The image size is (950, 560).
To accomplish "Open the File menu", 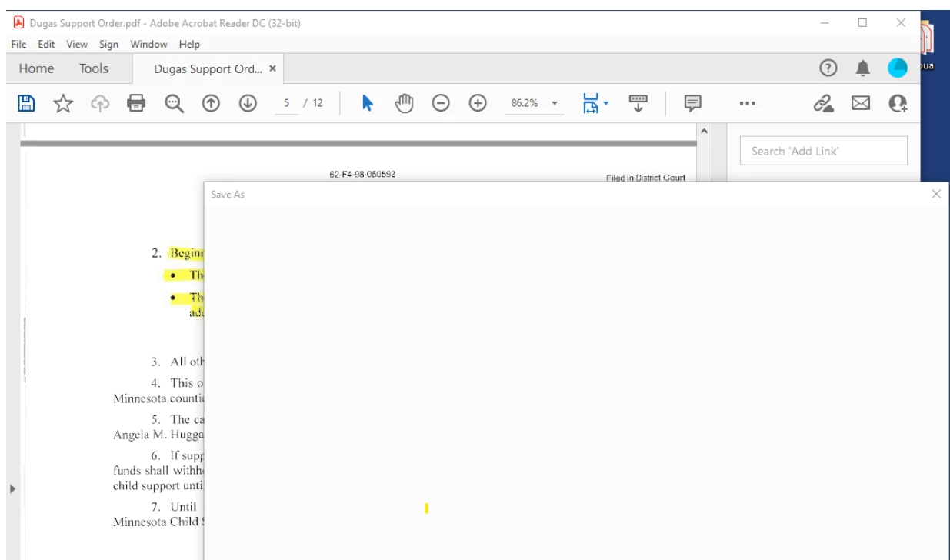I will coord(19,44).
